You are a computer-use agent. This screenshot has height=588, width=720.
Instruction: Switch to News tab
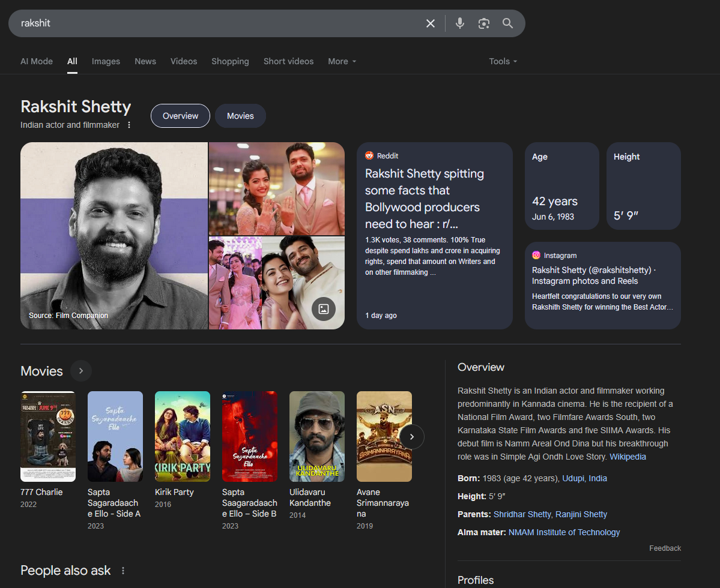coord(145,61)
